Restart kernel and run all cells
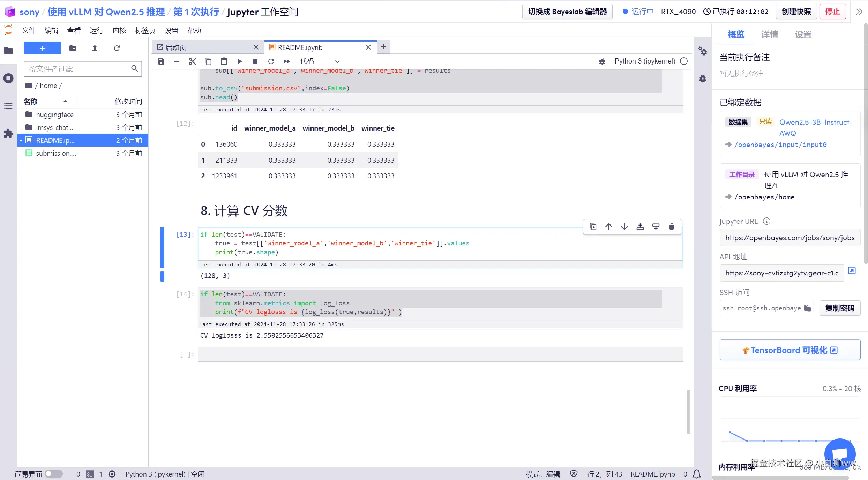The height and width of the screenshot is (480, 868). (x=287, y=61)
